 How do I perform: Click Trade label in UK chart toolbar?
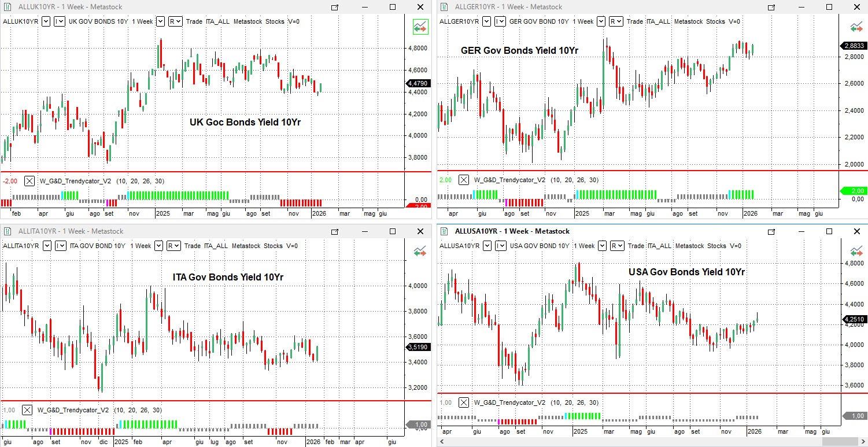click(194, 21)
